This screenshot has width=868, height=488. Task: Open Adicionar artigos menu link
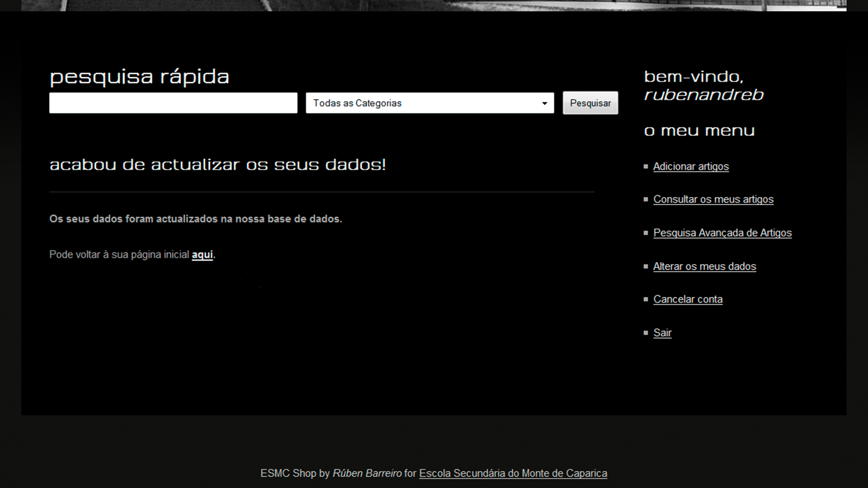[x=691, y=167]
